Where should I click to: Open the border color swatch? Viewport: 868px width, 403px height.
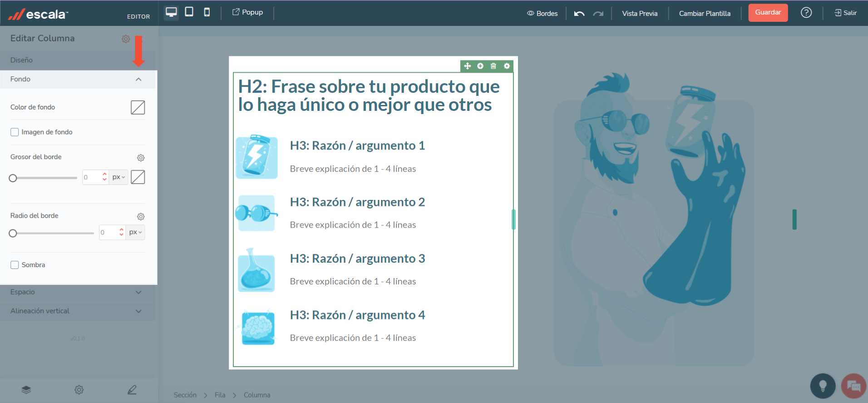(138, 177)
